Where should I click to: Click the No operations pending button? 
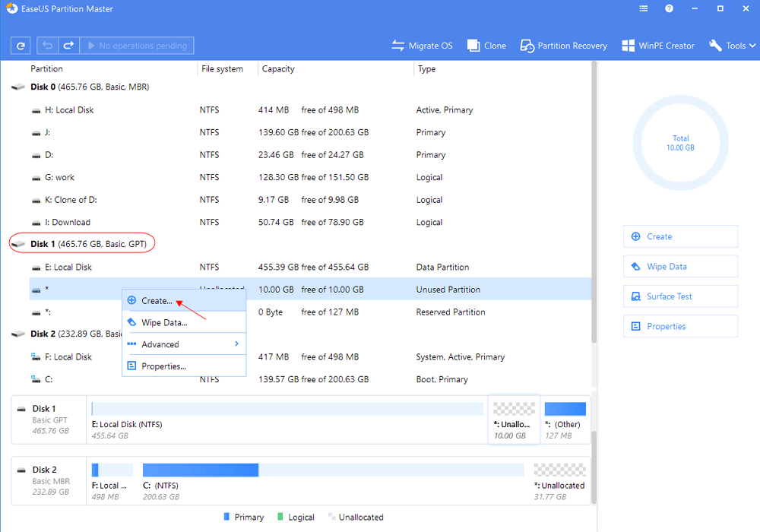137,46
